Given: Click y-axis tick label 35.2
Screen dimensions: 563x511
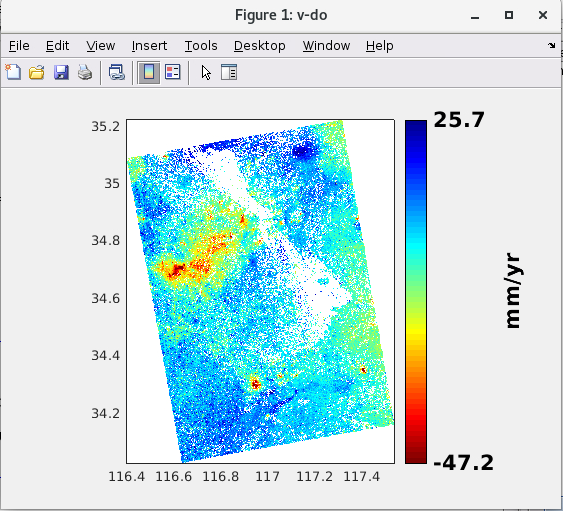Looking at the screenshot, I should pos(106,126).
